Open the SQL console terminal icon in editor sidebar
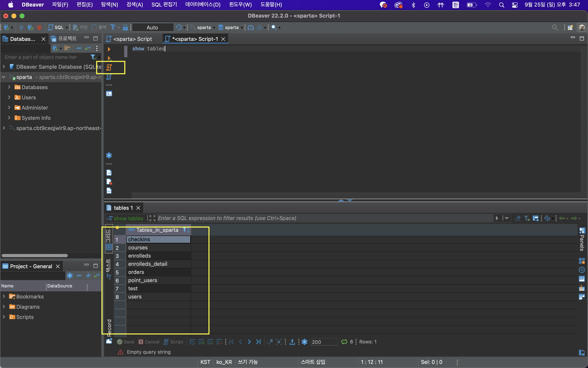 (109, 94)
